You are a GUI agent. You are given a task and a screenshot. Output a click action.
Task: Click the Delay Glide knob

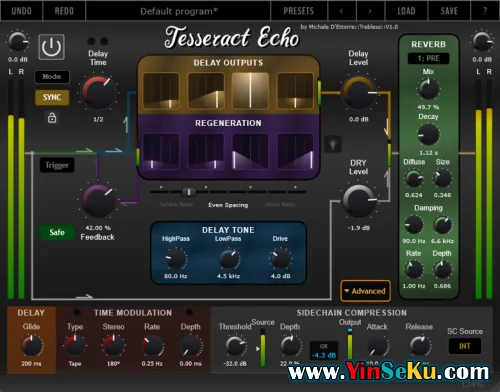pyautogui.click(x=32, y=346)
